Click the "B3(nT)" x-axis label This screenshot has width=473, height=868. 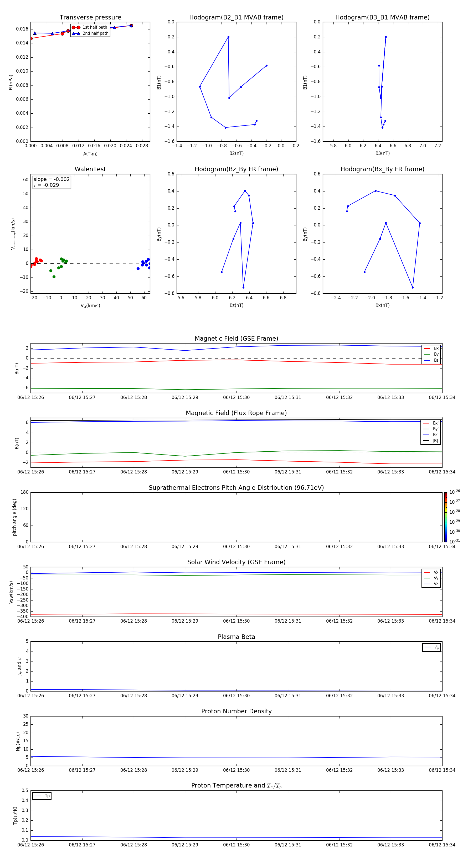coord(382,153)
